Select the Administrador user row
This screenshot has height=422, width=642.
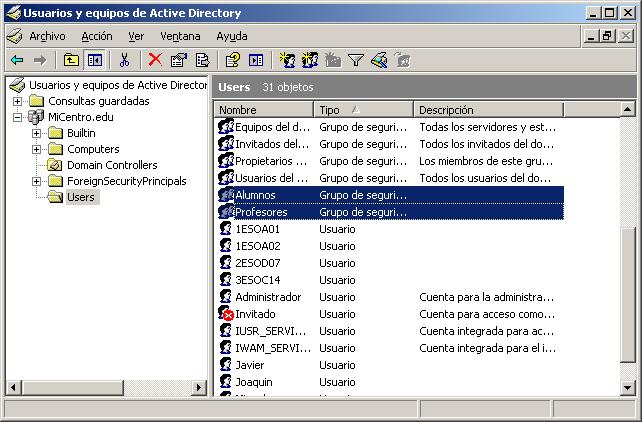coord(267,297)
